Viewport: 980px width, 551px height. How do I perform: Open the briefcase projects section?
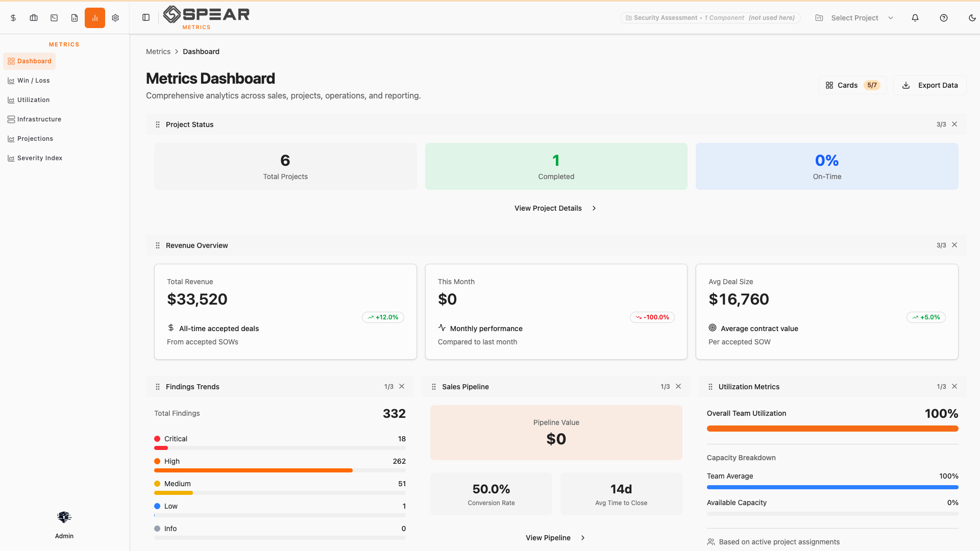34,17
